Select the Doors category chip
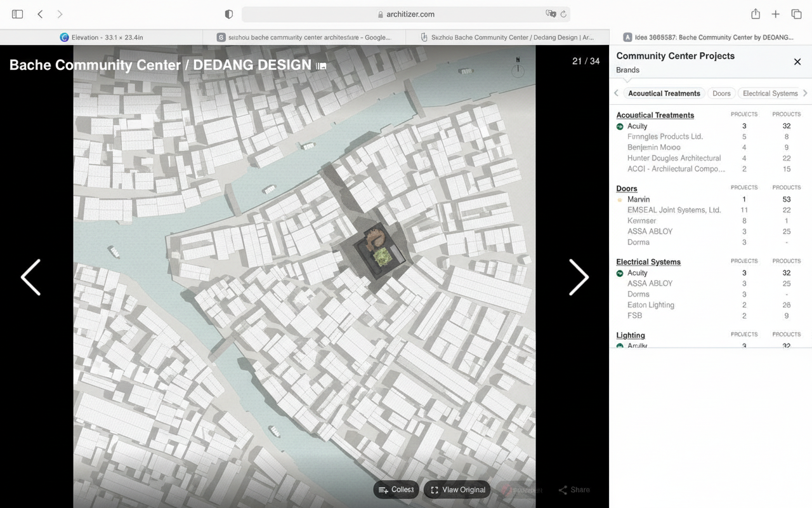 (721, 93)
